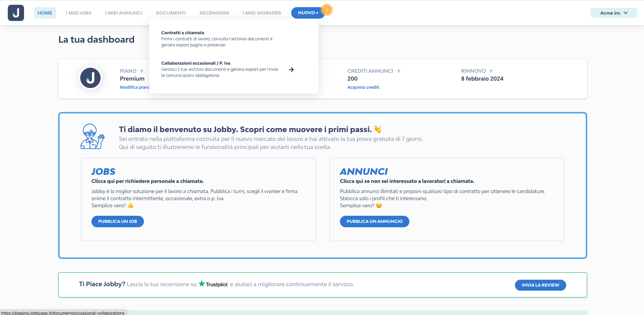Click the 200 credits value
The width and height of the screenshot is (644, 315).
coord(352,79)
